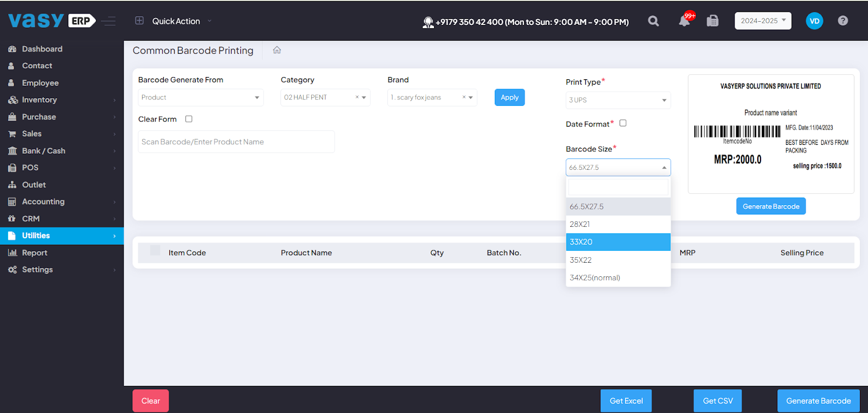The image size is (868, 413).
Task: Select 34X25(normal) barcode size option
Action: pyautogui.click(x=618, y=277)
